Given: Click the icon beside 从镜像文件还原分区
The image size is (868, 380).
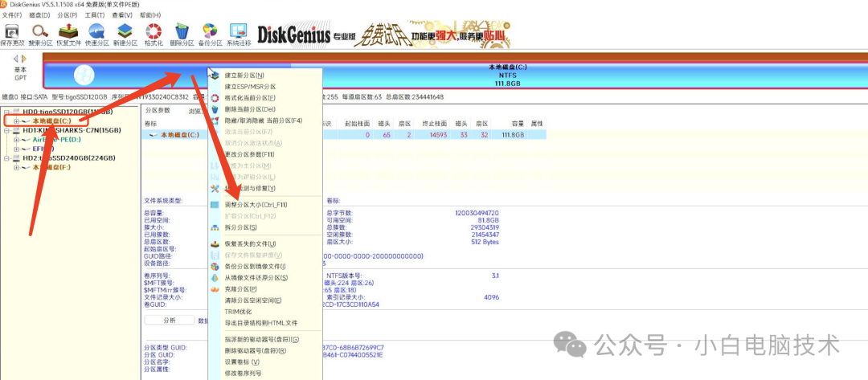Looking at the screenshot, I should pos(215,278).
